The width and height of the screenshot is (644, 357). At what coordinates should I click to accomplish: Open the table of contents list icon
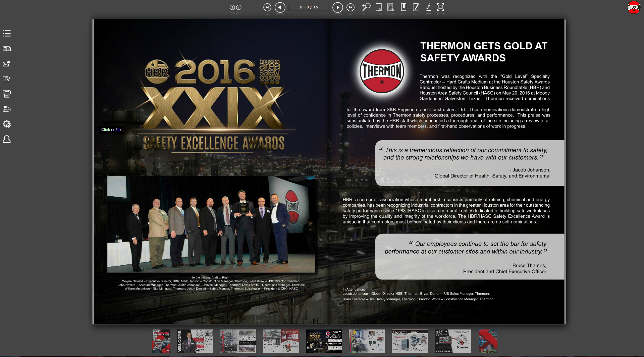pos(7,34)
